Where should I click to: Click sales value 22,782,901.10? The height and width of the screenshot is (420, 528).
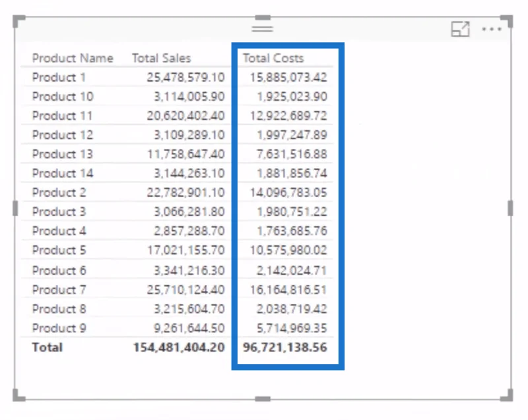point(185,193)
